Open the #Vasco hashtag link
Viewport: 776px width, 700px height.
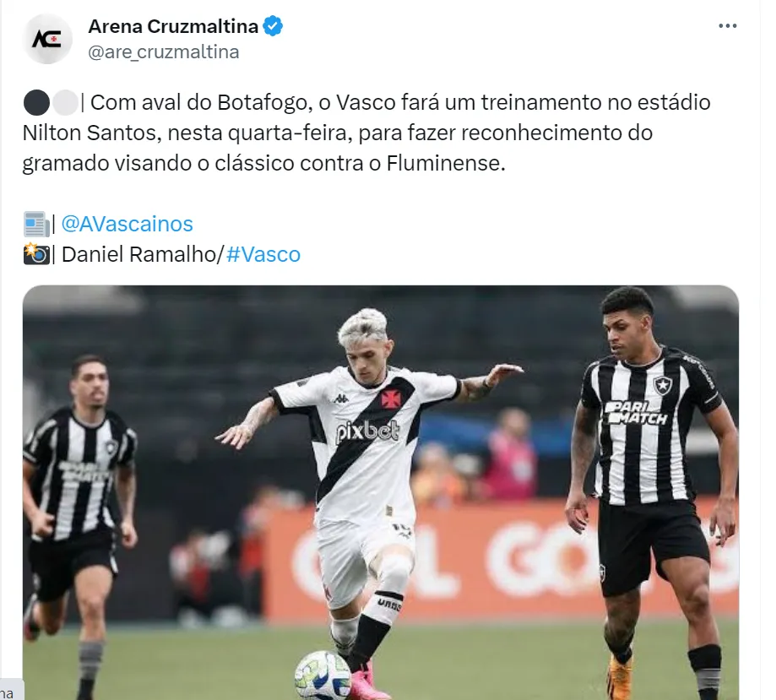[263, 254]
